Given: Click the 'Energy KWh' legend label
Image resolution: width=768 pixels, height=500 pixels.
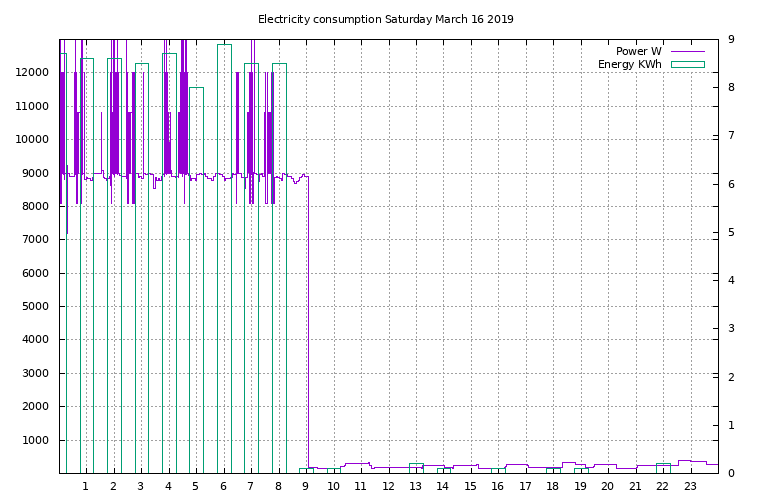Looking at the screenshot, I should click(629, 65).
